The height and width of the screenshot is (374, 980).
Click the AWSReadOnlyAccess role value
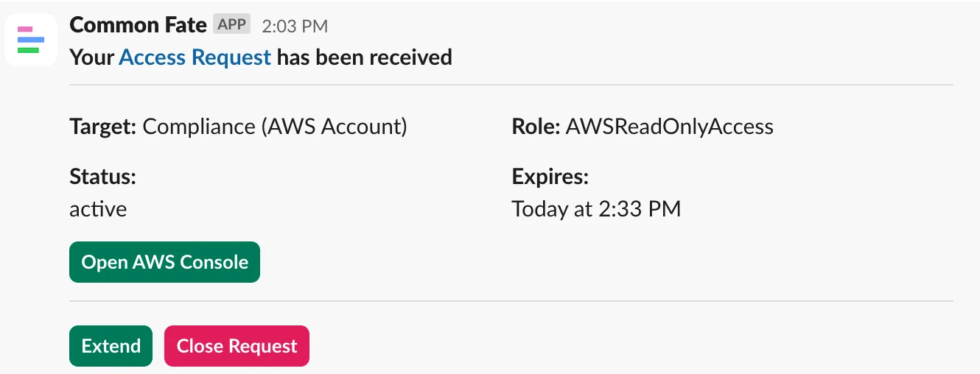point(670,127)
